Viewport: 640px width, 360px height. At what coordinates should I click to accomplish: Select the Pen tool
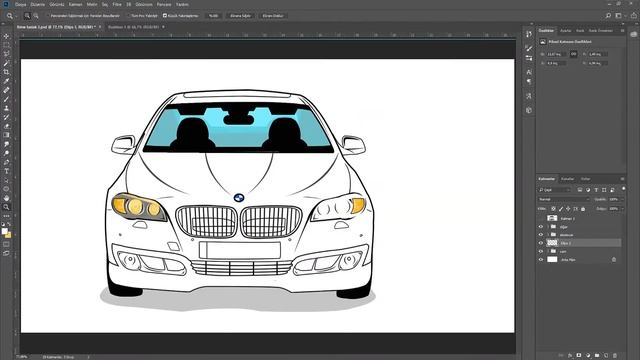coord(6,162)
